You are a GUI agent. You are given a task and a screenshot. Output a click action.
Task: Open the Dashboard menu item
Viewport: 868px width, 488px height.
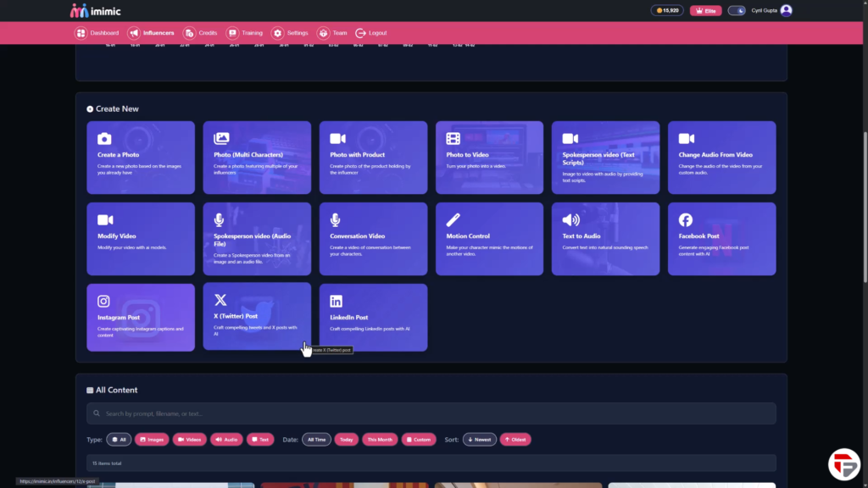tap(97, 33)
